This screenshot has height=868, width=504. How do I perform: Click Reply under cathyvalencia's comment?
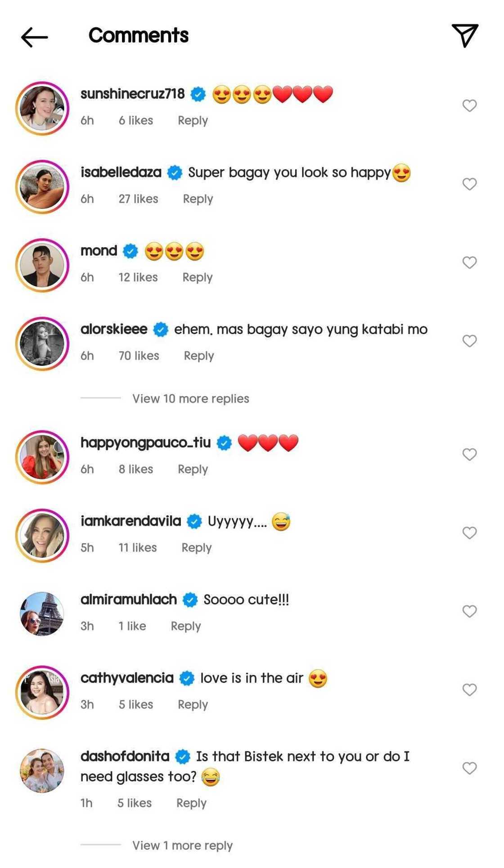193,705
